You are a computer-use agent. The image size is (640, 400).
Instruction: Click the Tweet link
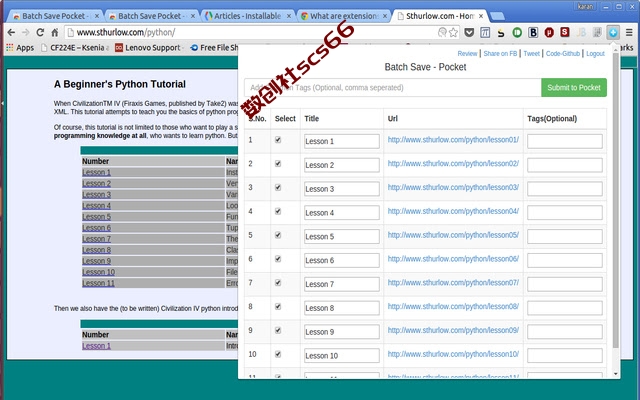(x=531, y=53)
